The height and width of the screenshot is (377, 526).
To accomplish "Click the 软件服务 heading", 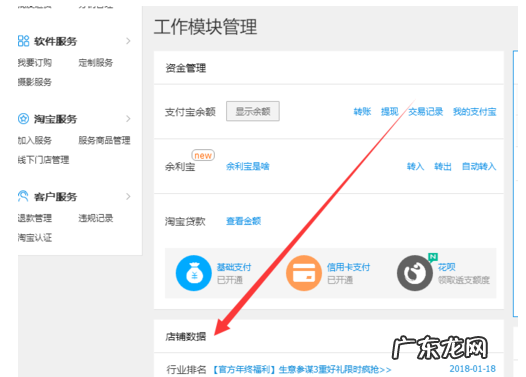I will (x=55, y=41).
